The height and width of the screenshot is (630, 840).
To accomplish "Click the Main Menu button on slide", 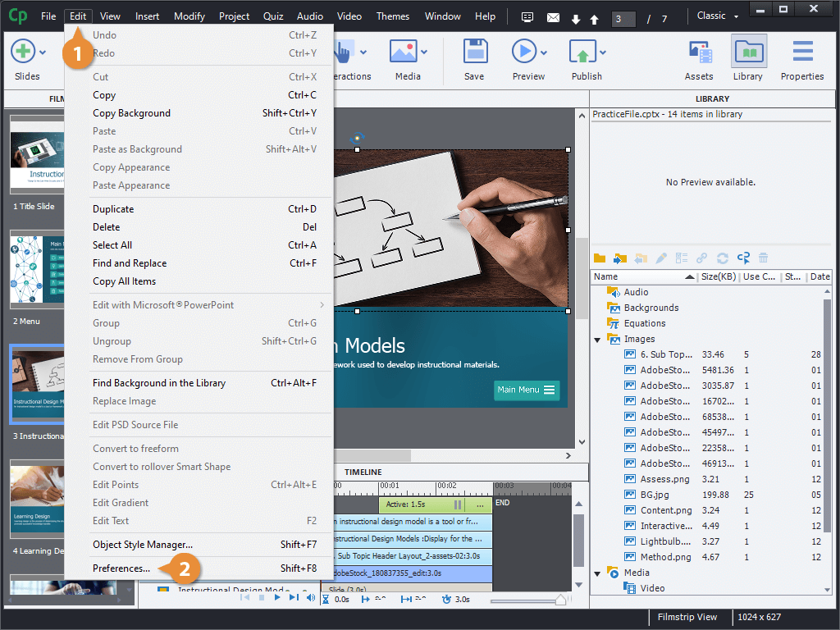I will point(526,390).
